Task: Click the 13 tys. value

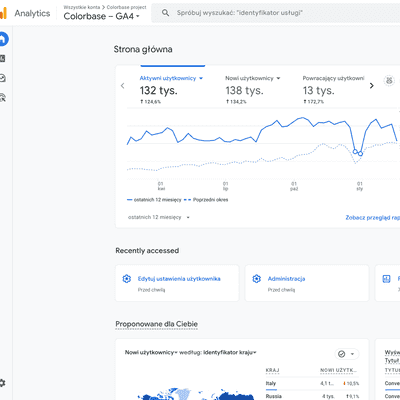Action: pos(318,90)
